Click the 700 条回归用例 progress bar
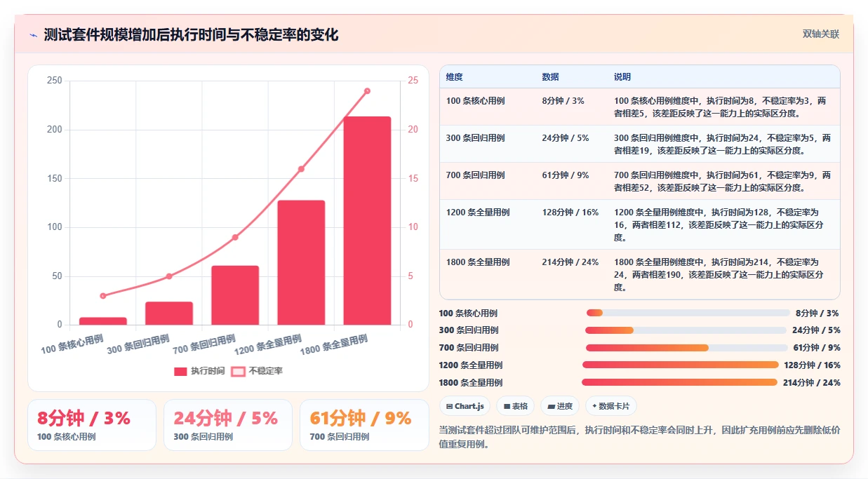Viewport: 868px width, 479px height. pos(687,347)
